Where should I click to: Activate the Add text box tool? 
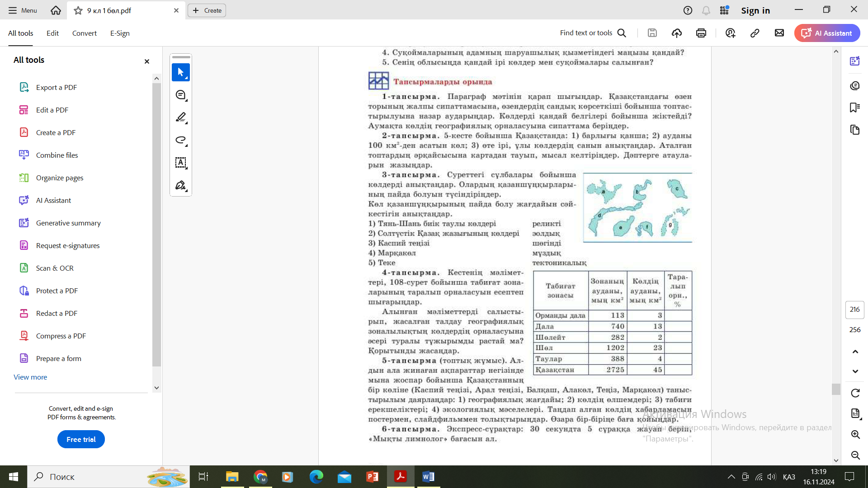(x=180, y=163)
